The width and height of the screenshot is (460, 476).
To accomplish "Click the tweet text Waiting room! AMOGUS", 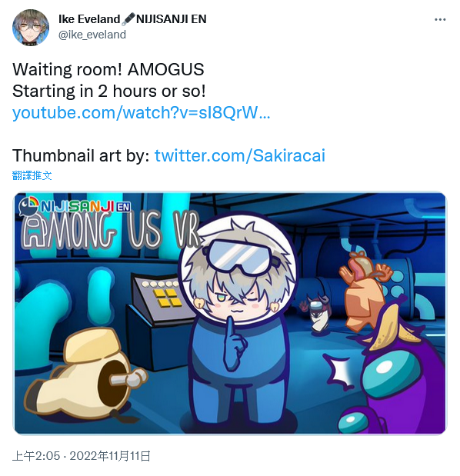I will click(108, 69).
